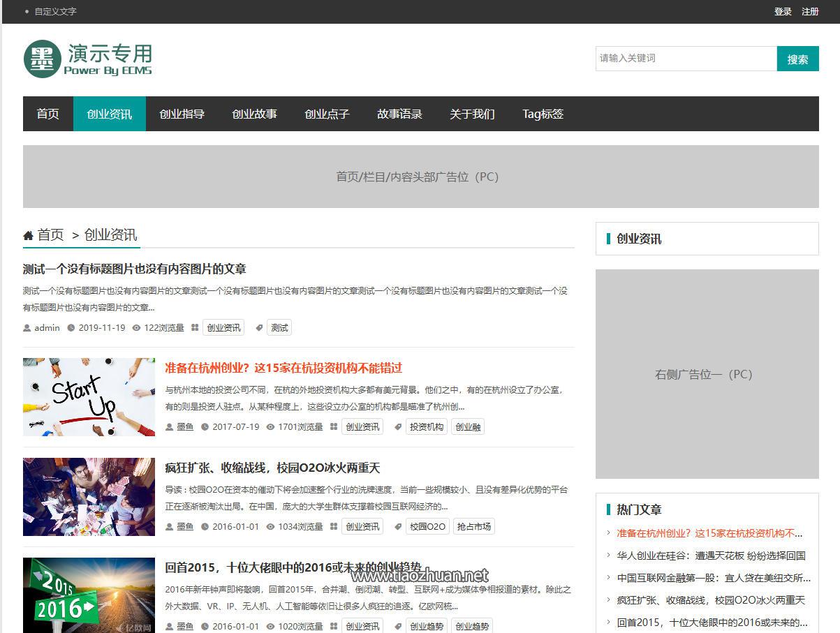The width and height of the screenshot is (840, 633).
Task: Click category grid icon on first article
Action: pos(195,328)
